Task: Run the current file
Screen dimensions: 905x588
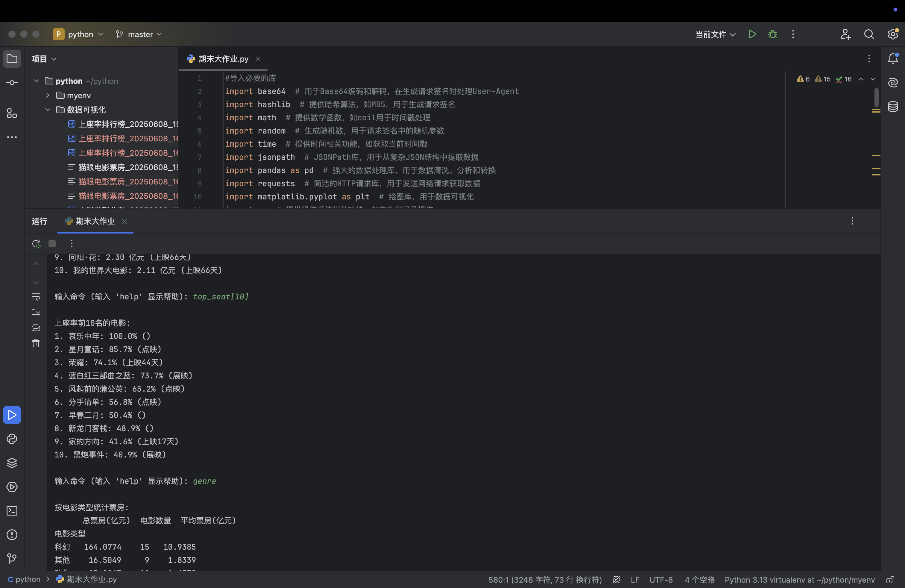Action: click(x=752, y=34)
